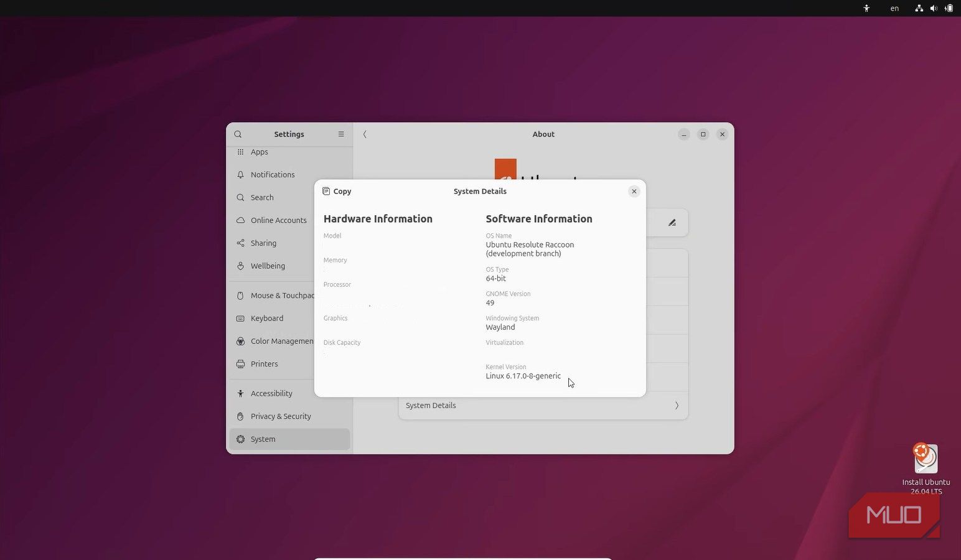Maximize the Settings window
The height and width of the screenshot is (560, 961).
703,134
